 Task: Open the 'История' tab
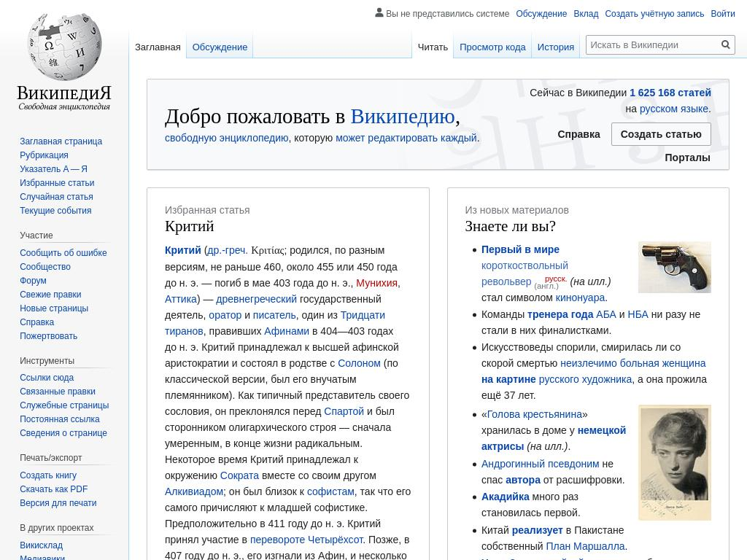[x=555, y=47]
